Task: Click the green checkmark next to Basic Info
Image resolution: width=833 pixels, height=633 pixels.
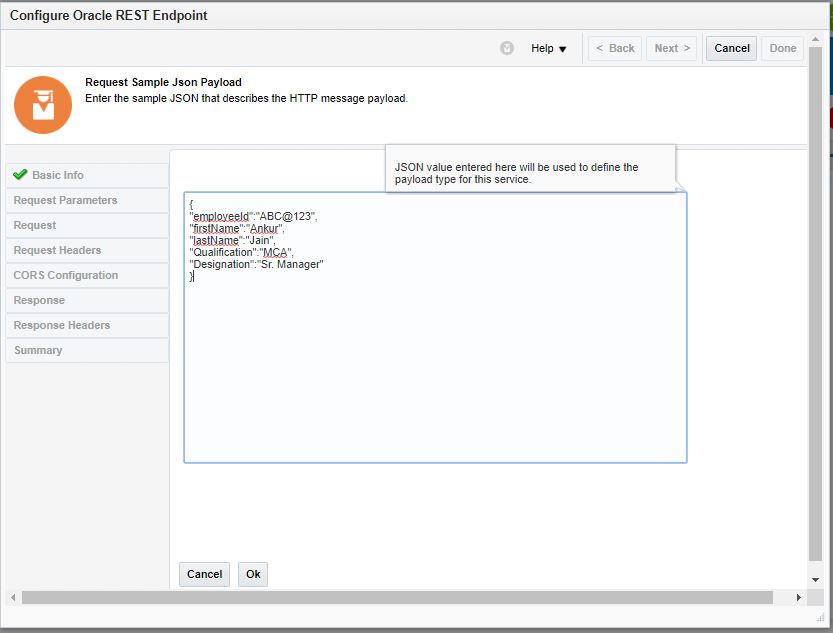Action: click(20, 174)
